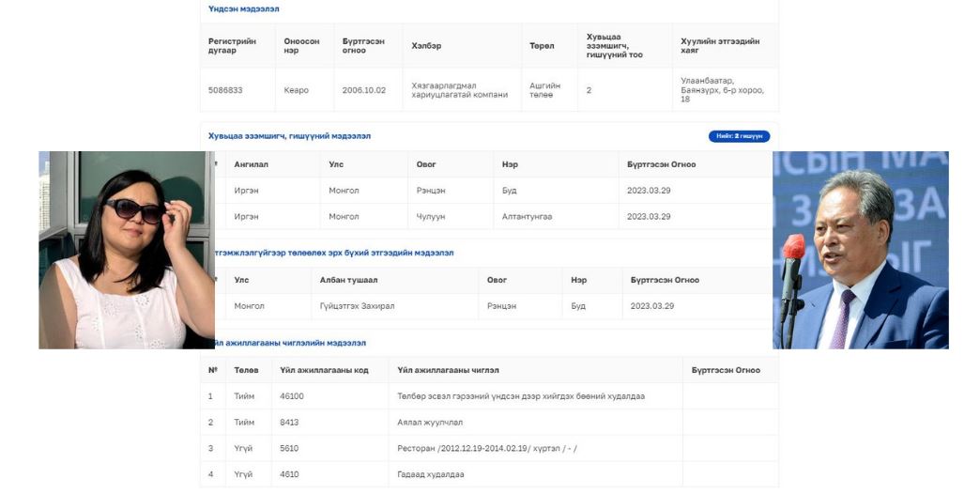
Task: Click surname 'Рэнцэн' in shareholders table
Action: [431, 190]
